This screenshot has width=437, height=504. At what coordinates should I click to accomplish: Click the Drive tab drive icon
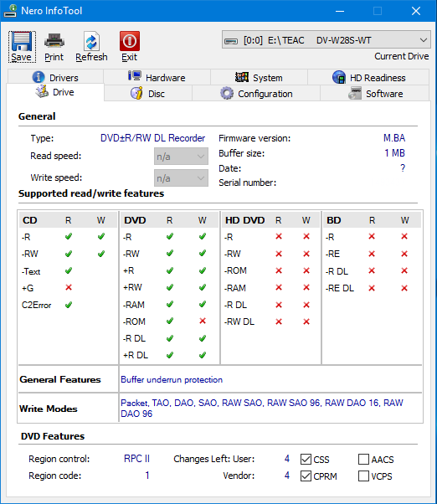tap(42, 91)
